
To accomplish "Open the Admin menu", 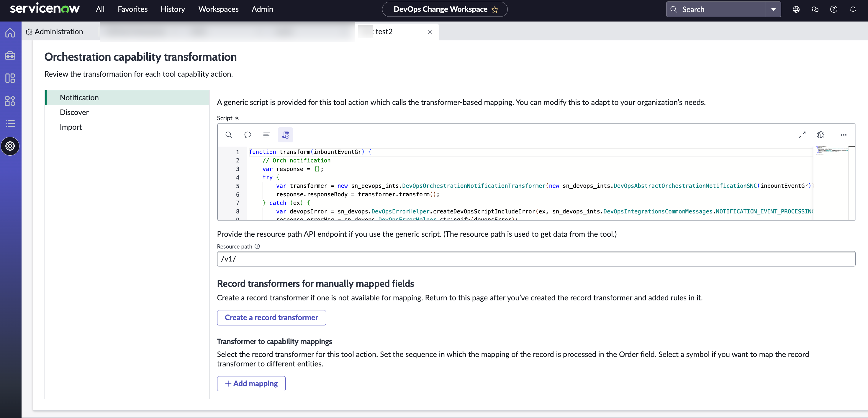I will [262, 9].
